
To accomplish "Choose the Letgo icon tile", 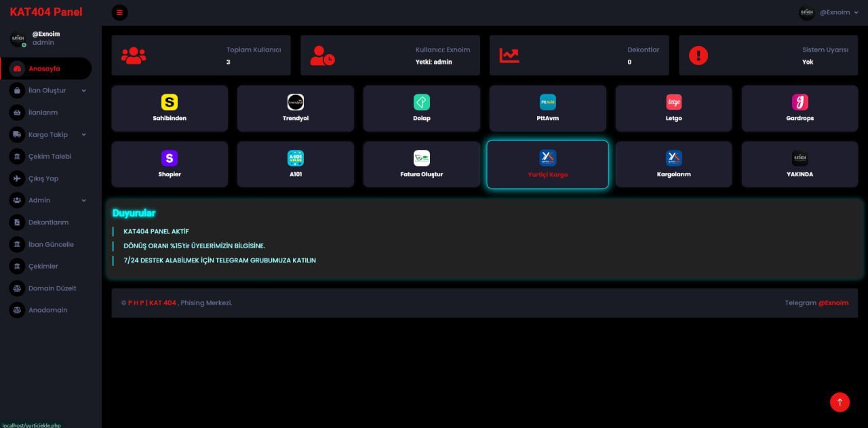I will 673,102.
